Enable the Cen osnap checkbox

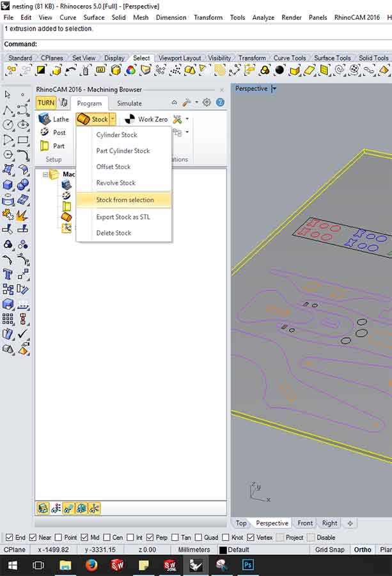pos(107,538)
